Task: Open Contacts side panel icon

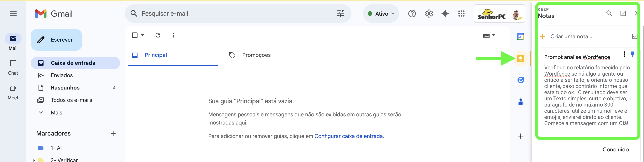Action: (521, 102)
